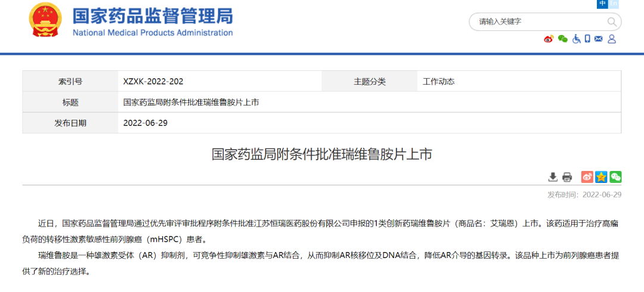This screenshot has width=644, height=292.
Task: Click the paragraph starting 近日,国家药品监督管理局
Action: click(x=321, y=232)
